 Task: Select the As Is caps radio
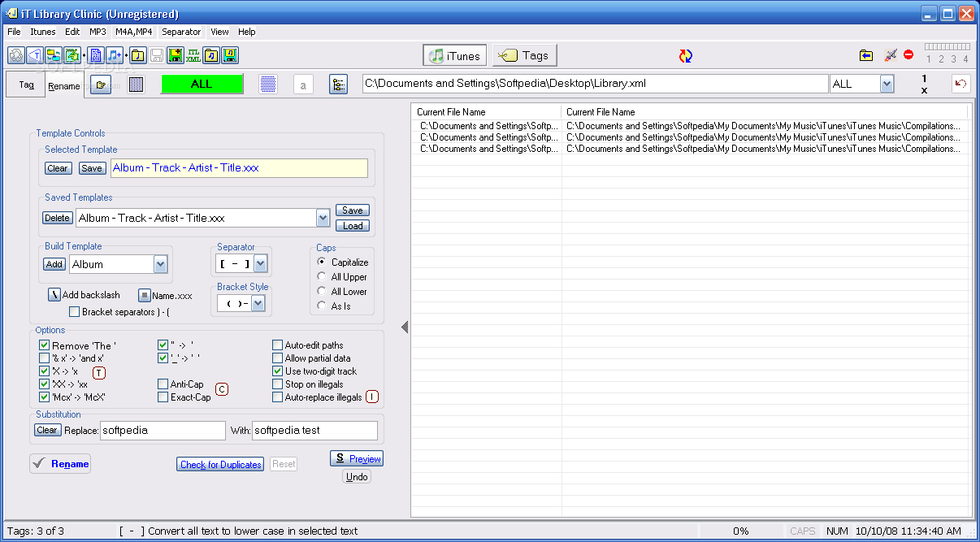323,306
